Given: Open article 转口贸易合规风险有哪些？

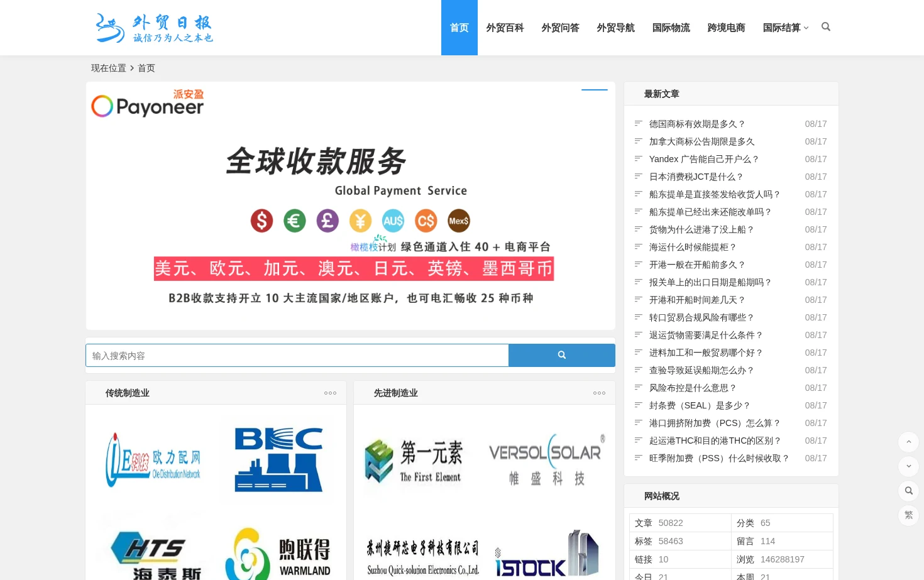Looking at the screenshot, I should (x=701, y=317).
